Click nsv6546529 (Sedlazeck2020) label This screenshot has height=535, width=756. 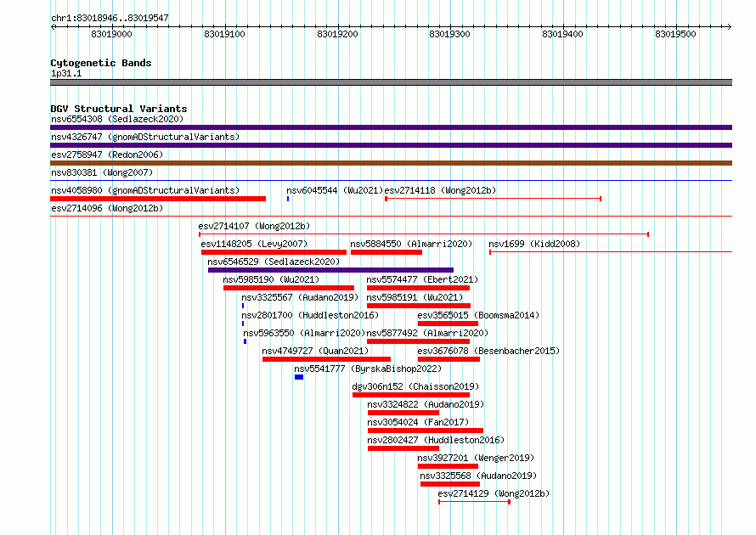[x=274, y=262]
